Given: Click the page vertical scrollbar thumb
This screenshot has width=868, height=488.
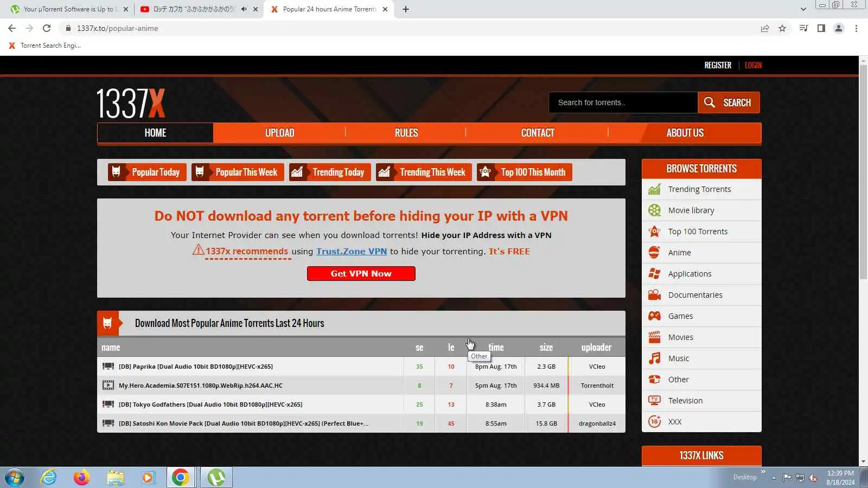Looking at the screenshot, I should click(x=863, y=172).
